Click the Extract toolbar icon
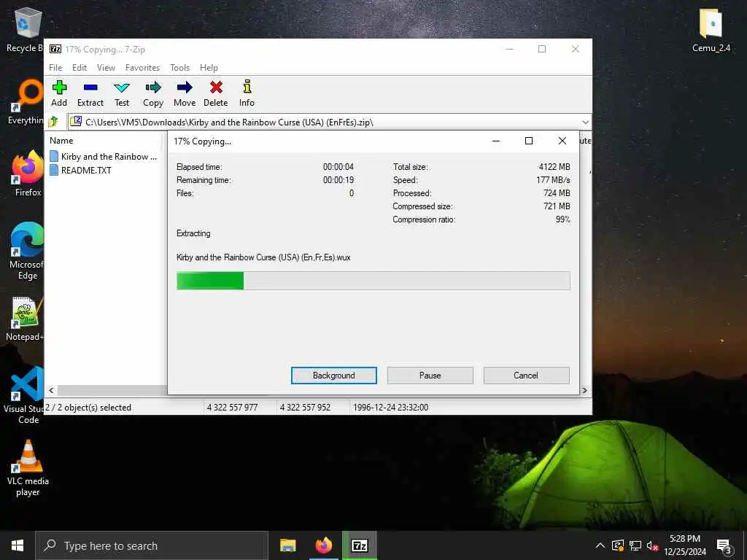 (x=90, y=87)
